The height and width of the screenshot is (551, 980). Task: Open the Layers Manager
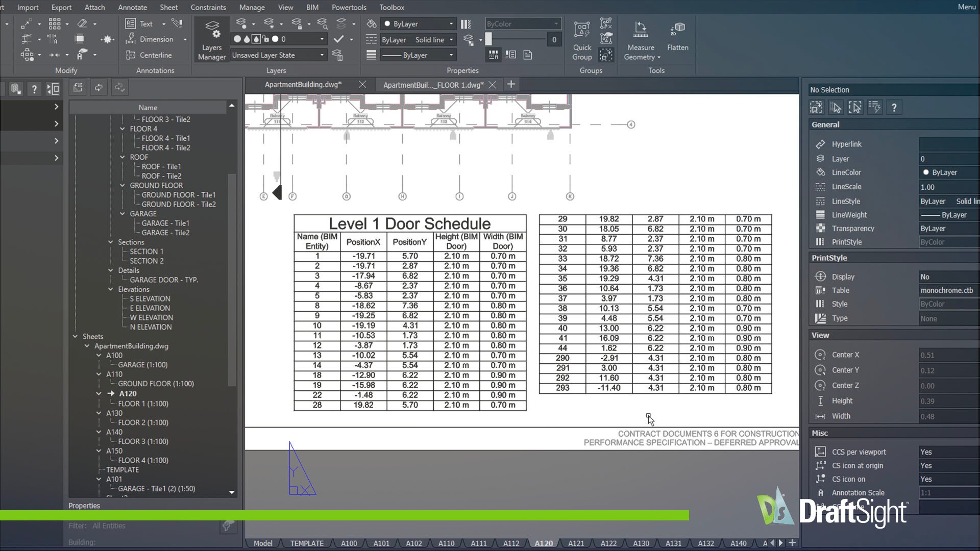[211, 38]
